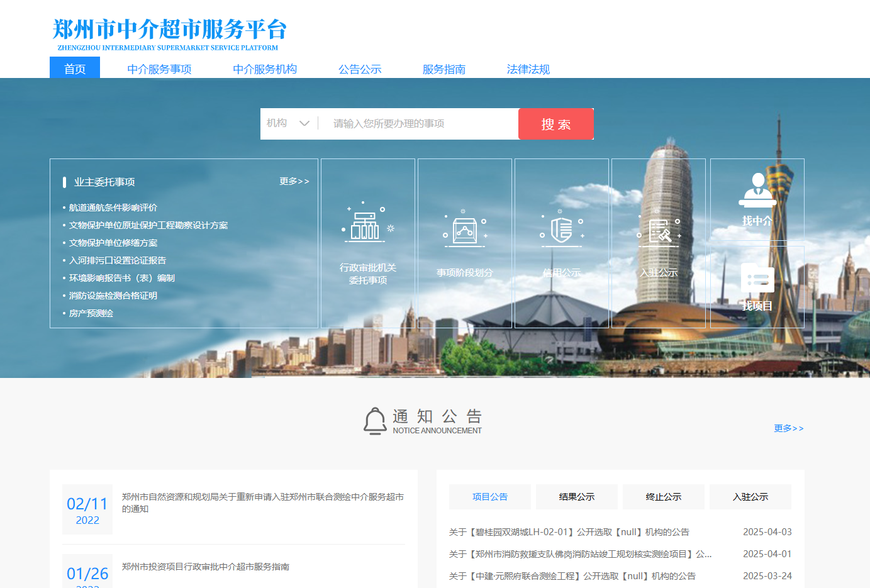Go to 法律法规 page

pyautogui.click(x=528, y=69)
